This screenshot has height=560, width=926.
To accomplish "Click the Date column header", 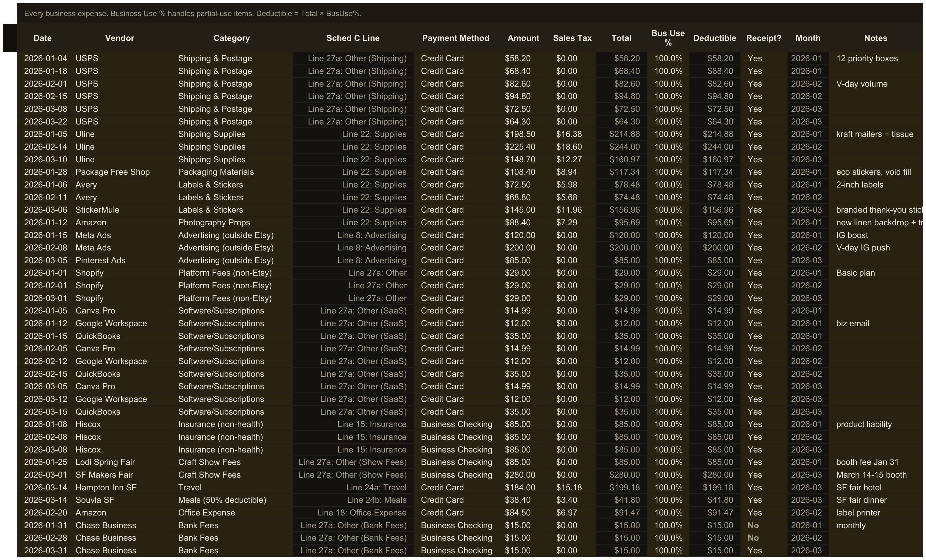I will click(42, 38).
